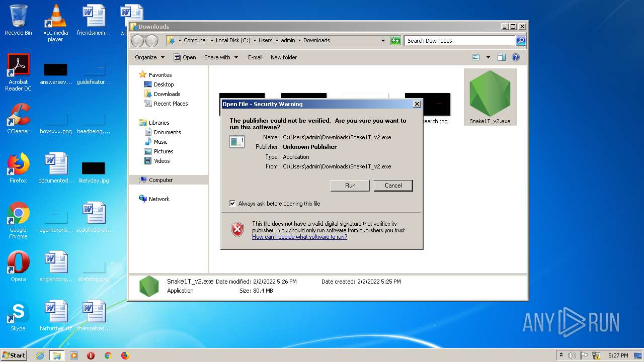The width and height of the screenshot is (644, 362).
Task: Open Internet Explorer from the taskbar
Action: pyautogui.click(x=40, y=355)
